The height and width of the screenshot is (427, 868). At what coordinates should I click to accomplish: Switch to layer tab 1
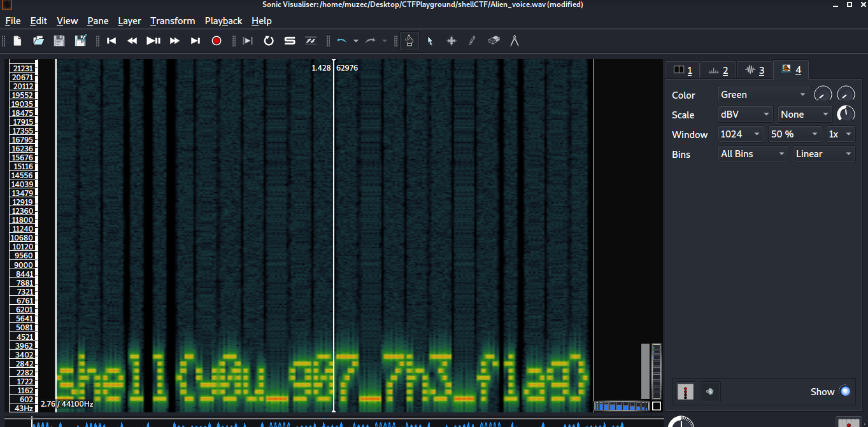683,70
